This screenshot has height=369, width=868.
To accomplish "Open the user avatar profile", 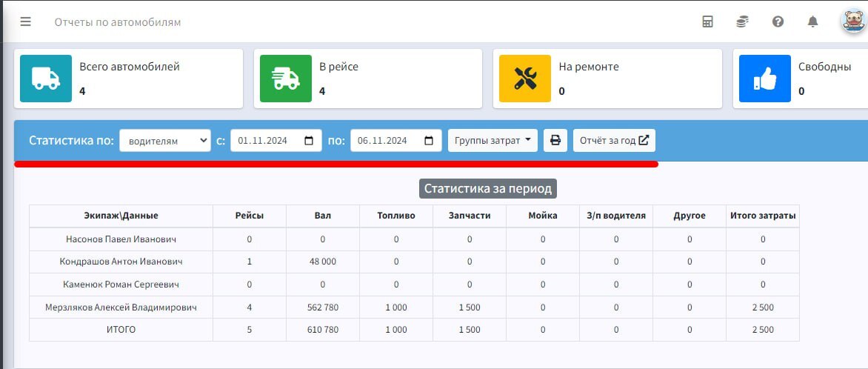I will (x=853, y=21).
